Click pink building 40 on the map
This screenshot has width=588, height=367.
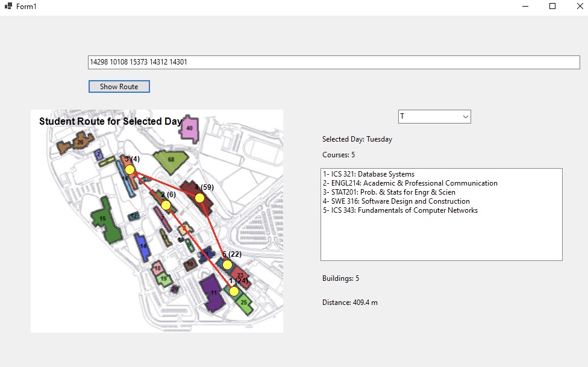[x=190, y=129]
